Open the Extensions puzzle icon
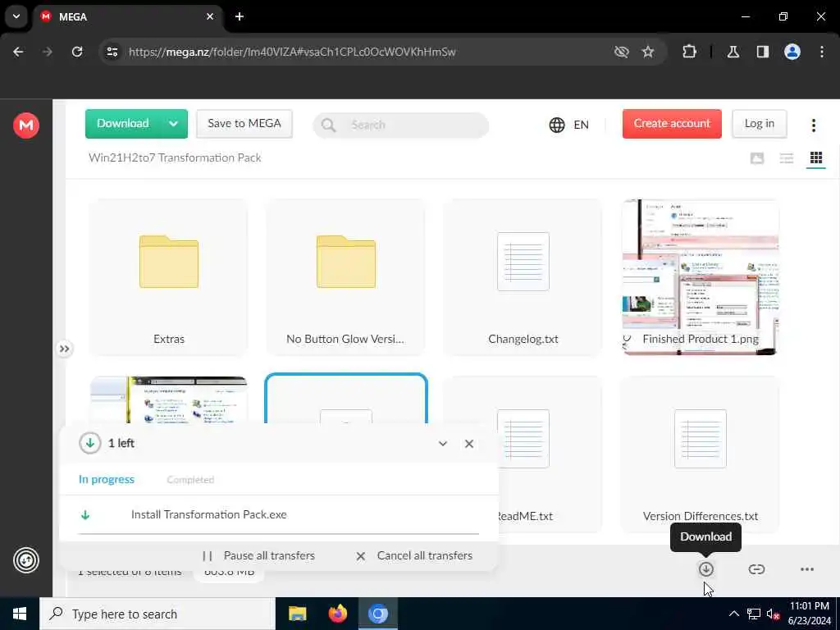 click(x=689, y=52)
